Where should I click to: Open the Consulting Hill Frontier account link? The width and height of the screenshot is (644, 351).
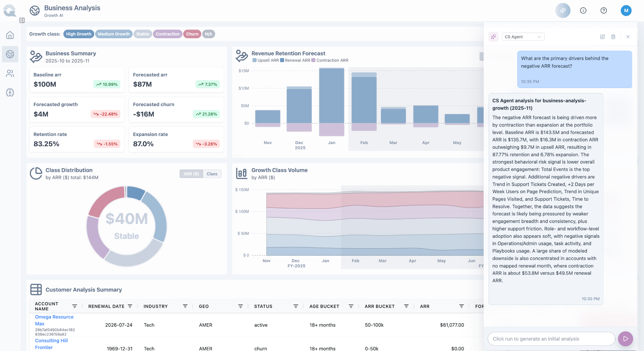[51, 344]
